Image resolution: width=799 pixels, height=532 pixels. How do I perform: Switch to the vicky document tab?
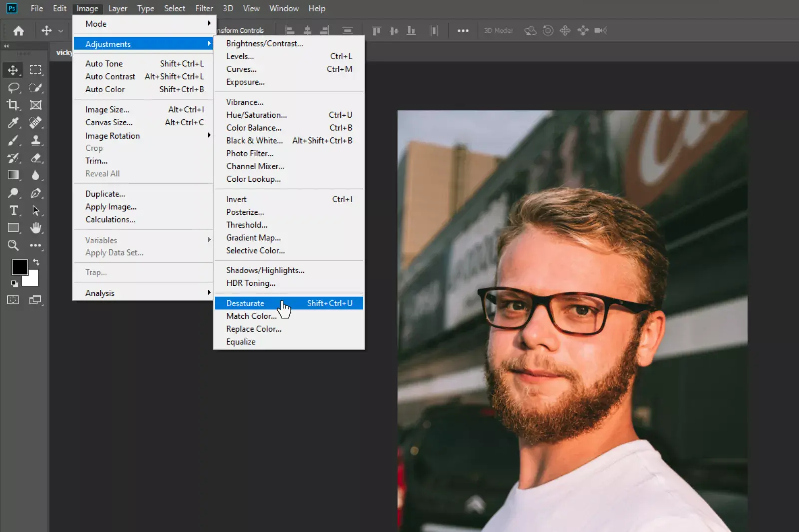point(64,52)
